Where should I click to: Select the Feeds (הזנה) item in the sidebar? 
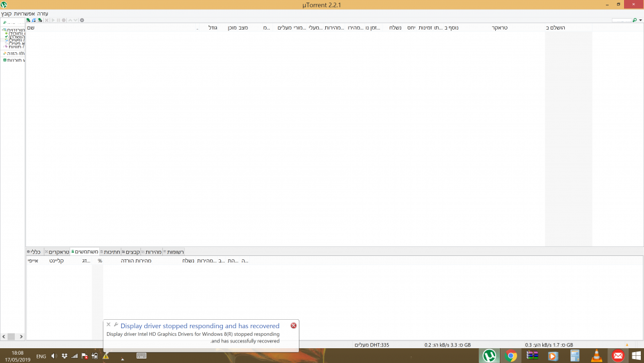pos(14,54)
